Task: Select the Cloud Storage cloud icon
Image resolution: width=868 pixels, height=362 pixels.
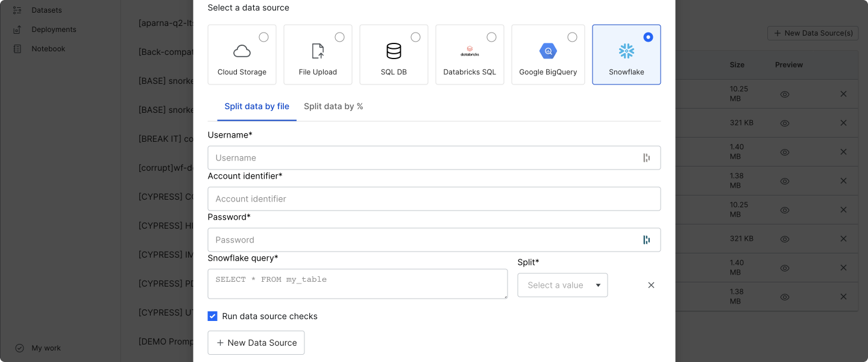Action: 242,51
